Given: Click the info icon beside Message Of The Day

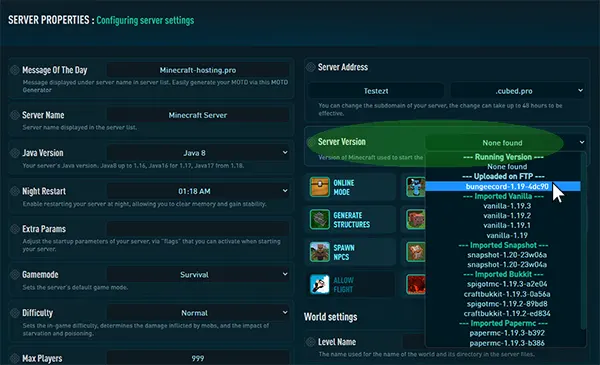Looking at the screenshot, I should tap(15, 70).
